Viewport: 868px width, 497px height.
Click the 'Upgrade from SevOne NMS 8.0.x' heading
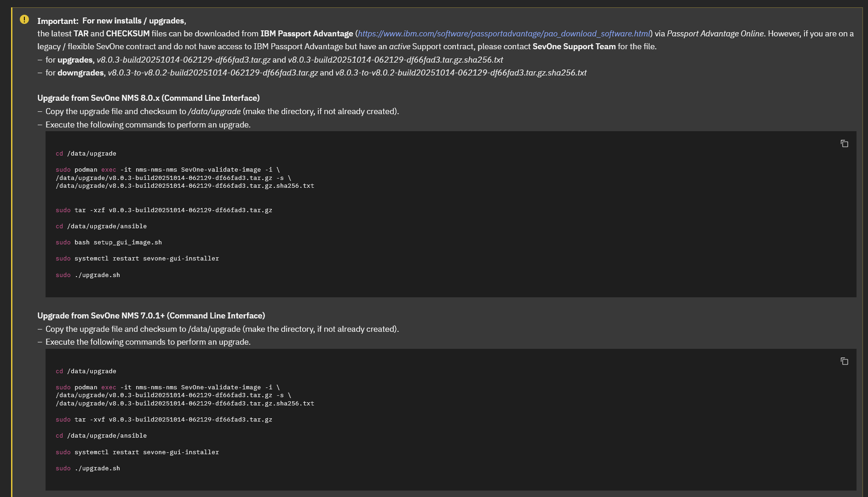coord(148,98)
